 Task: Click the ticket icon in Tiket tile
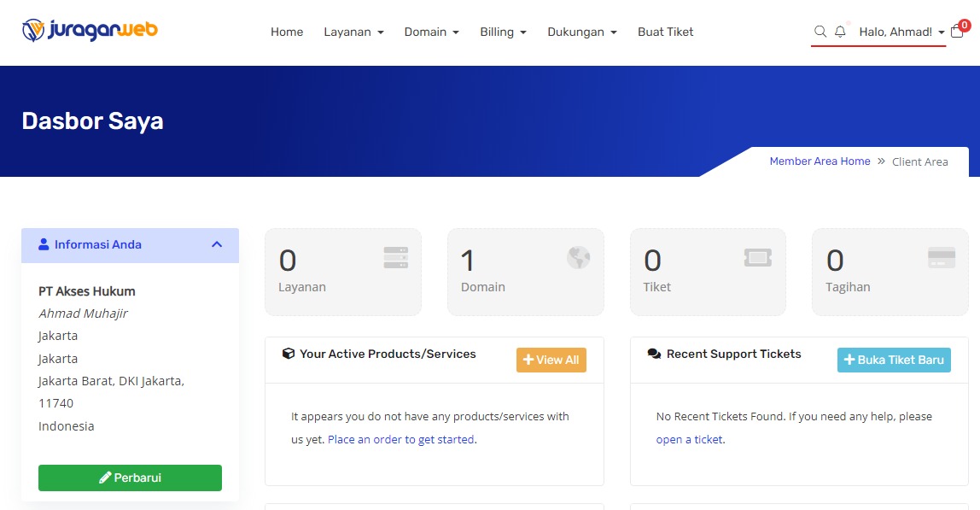pos(758,258)
